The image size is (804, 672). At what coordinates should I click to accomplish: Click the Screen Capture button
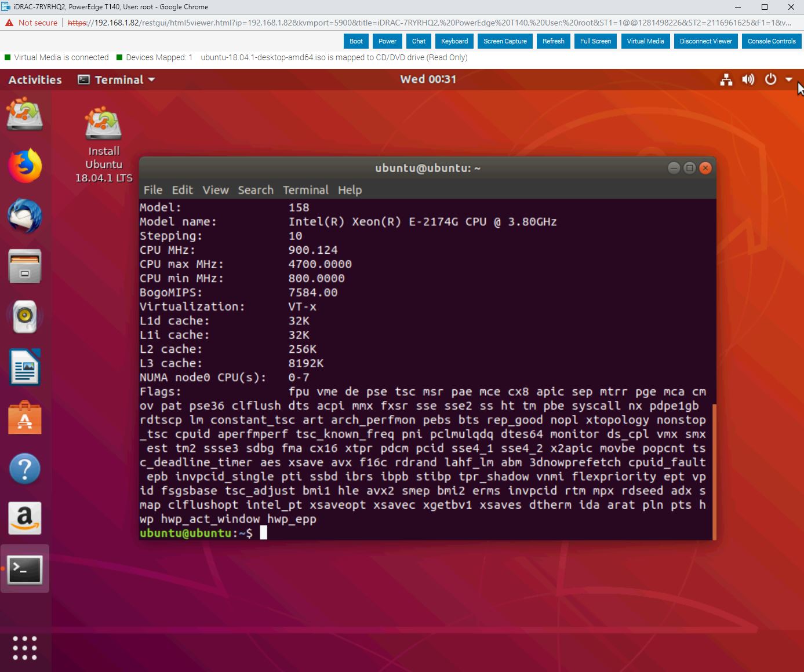(x=505, y=41)
